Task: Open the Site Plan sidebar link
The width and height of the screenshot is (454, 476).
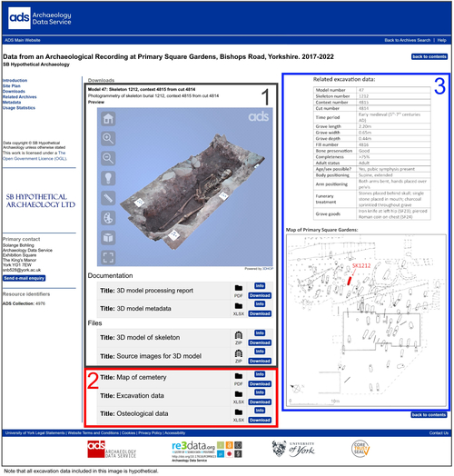Action: point(12,86)
